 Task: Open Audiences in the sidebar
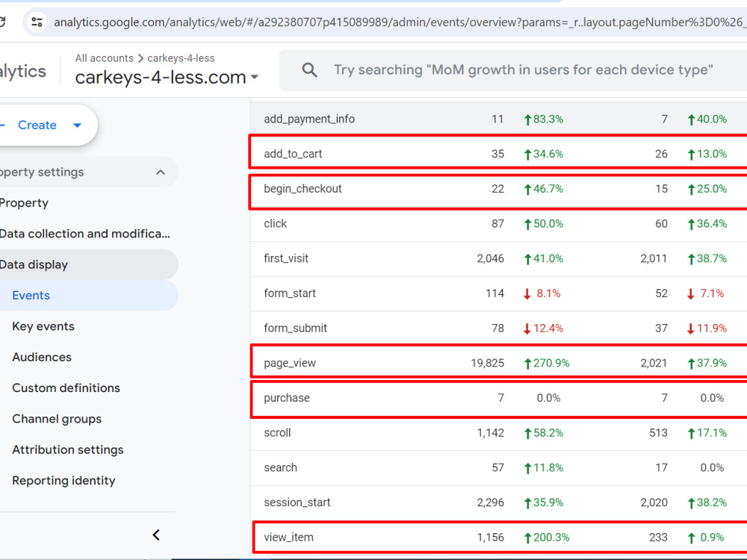point(42,357)
